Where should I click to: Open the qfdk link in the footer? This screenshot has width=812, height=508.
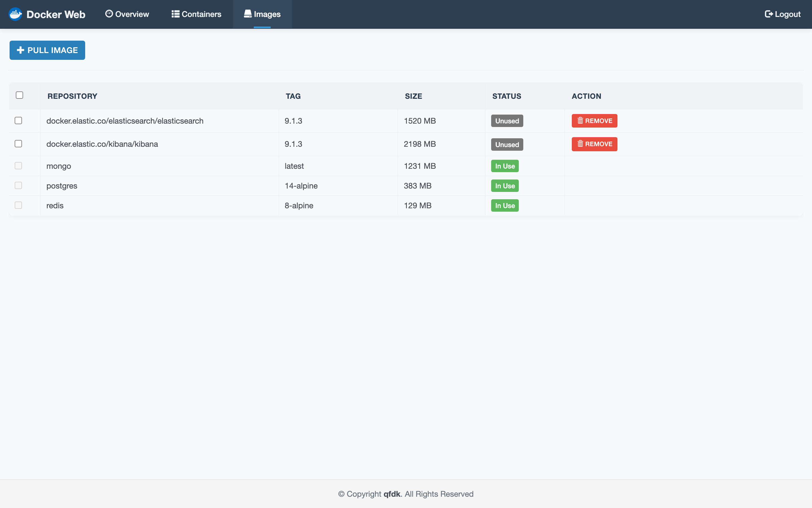pos(392,494)
